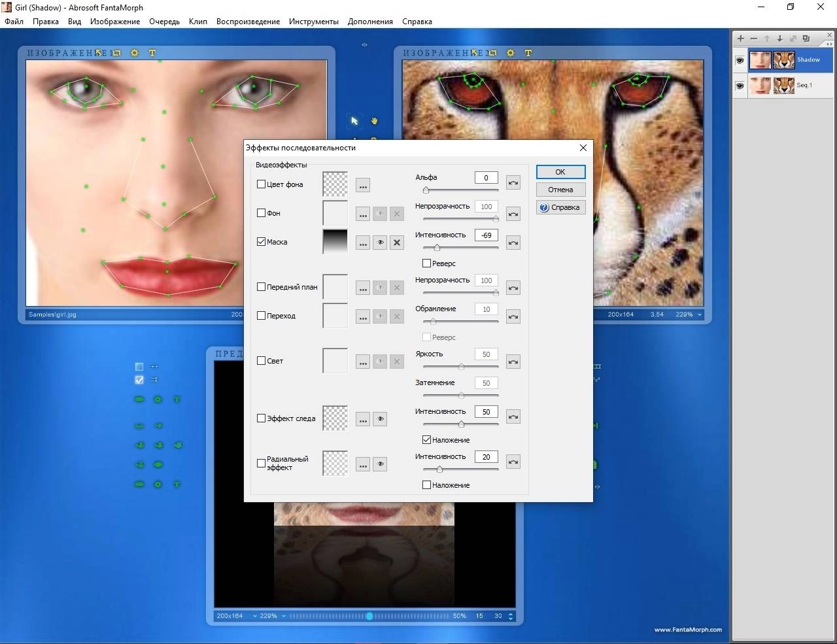The width and height of the screenshot is (837, 644).
Task: Reset the Маска Интенсивность value
Action: [x=513, y=243]
